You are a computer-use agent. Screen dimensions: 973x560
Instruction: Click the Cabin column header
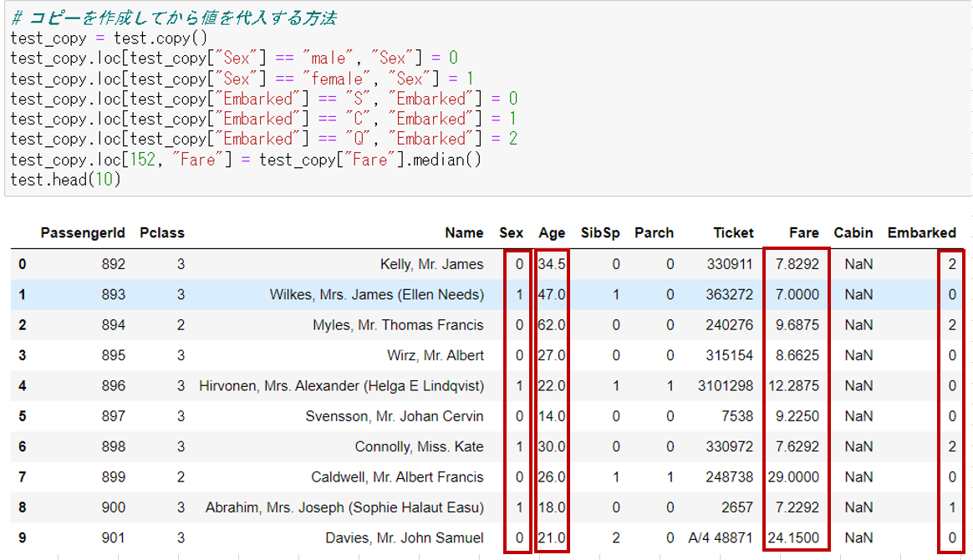coord(854,232)
